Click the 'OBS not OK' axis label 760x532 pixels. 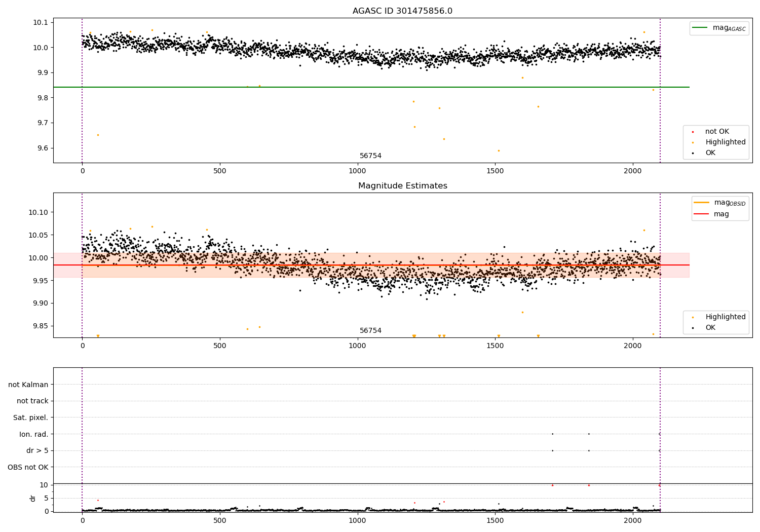28,467
